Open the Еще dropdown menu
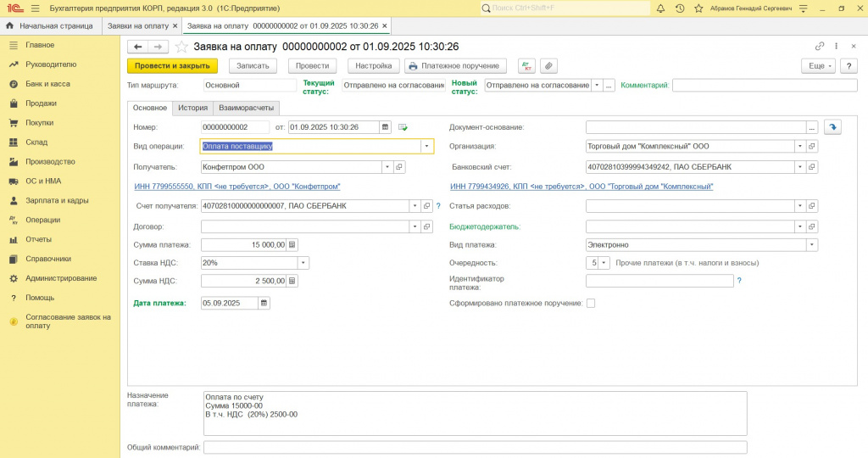The image size is (868, 458). pyautogui.click(x=818, y=66)
